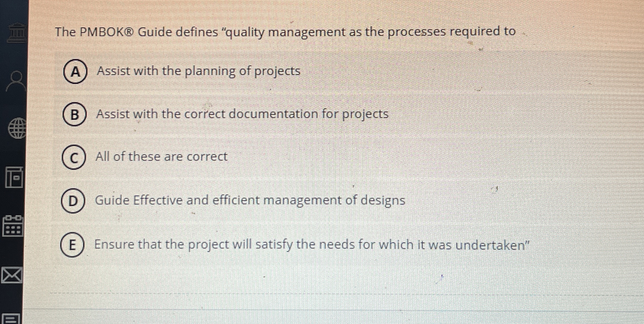Choose answer 'Guide Effective and efficient management of designs'
This screenshot has height=324, width=644.
click(250, 201)
